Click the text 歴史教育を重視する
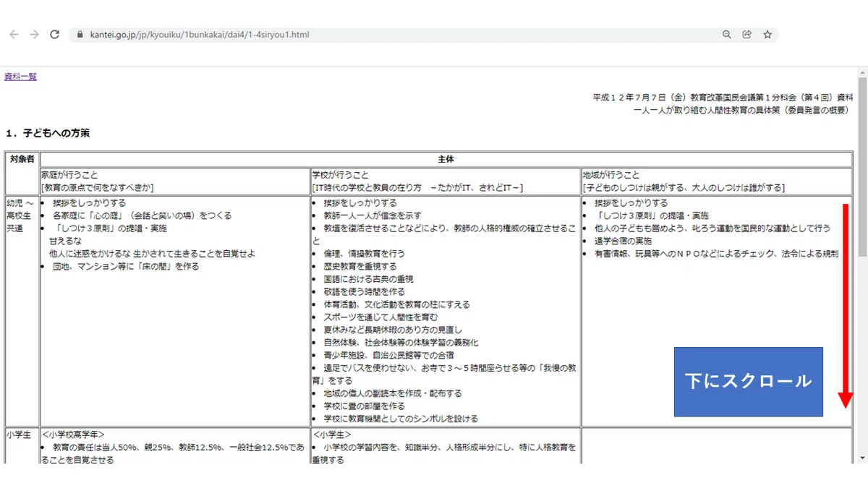Viewport: 868px width, 488px height. [x=360, y=266]
